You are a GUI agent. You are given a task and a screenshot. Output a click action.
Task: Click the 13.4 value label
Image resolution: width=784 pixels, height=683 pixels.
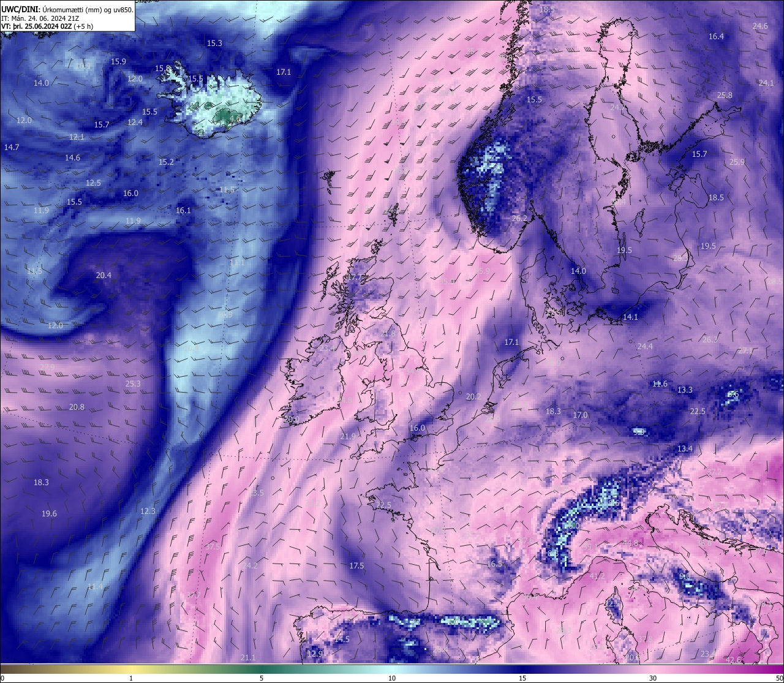[x=685, y=449]
